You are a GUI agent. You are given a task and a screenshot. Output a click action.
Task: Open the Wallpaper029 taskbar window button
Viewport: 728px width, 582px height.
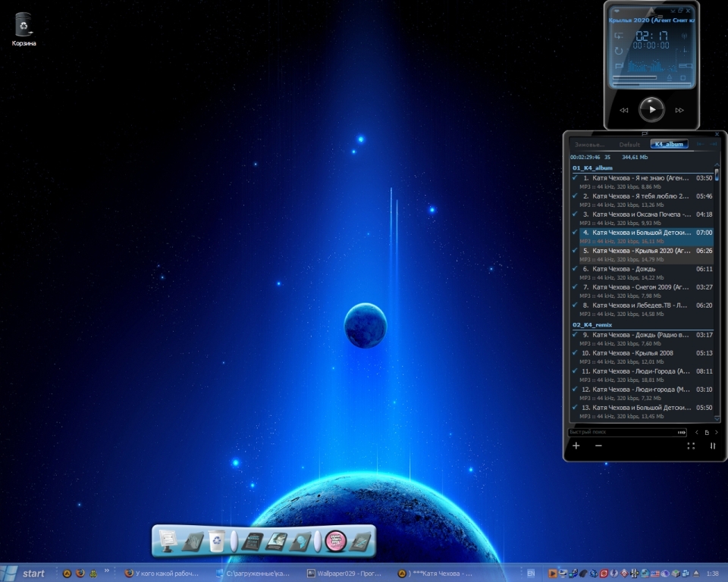click(345, 574)
